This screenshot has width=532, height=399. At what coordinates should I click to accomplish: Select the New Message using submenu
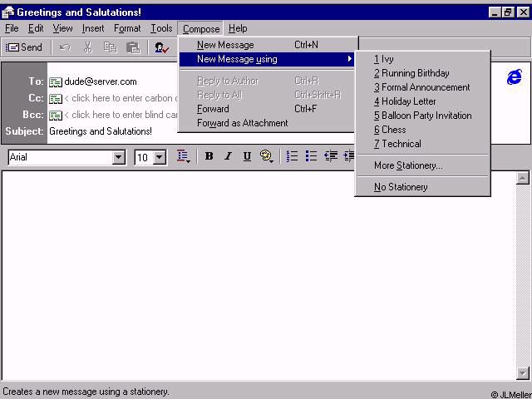click(267, 59)
